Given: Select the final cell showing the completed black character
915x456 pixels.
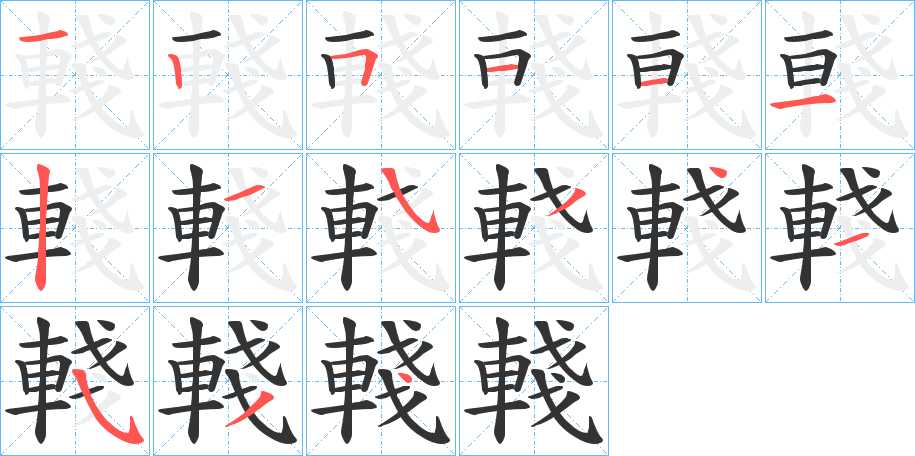Looking at the screenshot, I should click(534, 381).
